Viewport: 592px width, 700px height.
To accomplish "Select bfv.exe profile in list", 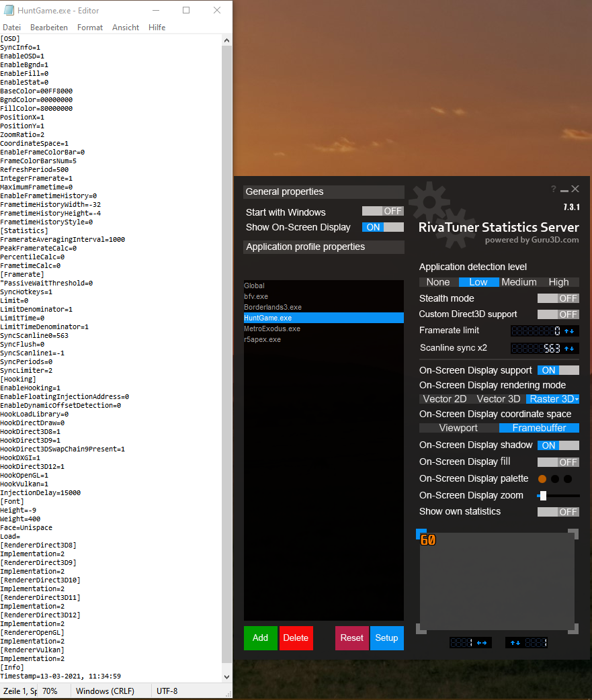I will (324, 296).
